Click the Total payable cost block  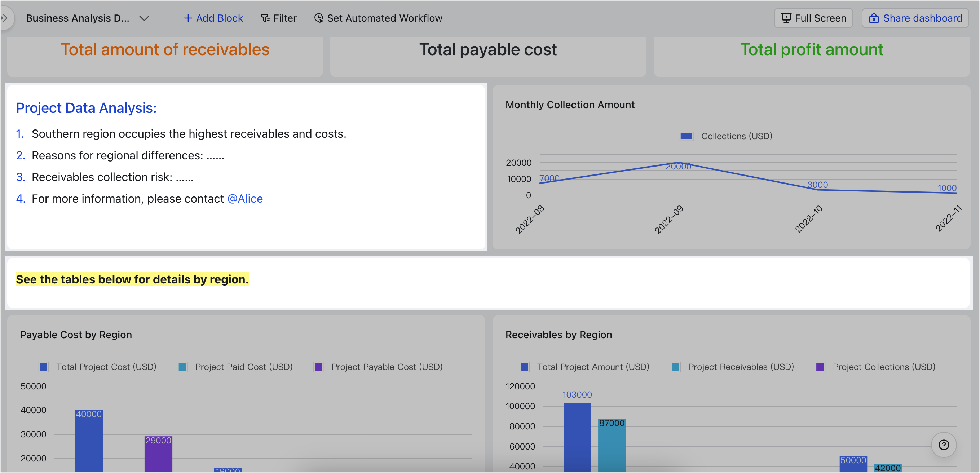pos(488,56)
